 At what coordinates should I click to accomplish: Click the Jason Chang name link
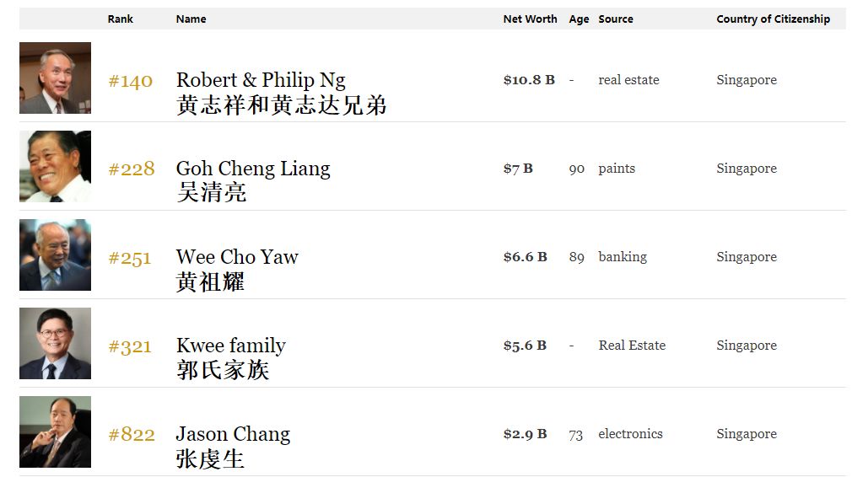(x=233, y=434)
